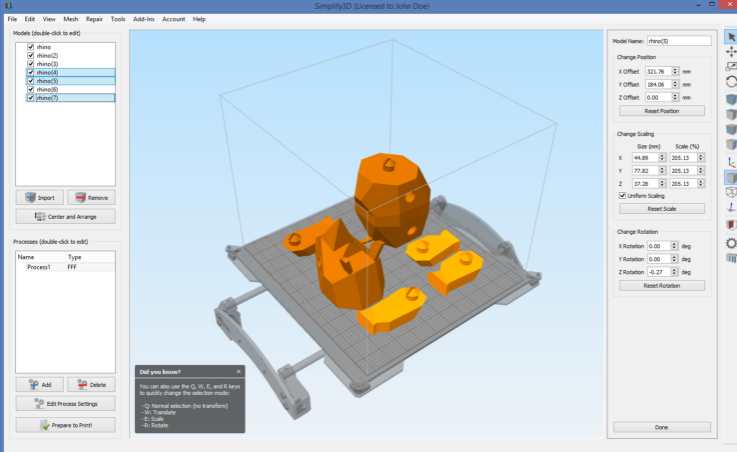
Task: Toggle the coordinate axes display
Action: pyautogui.click(x=731, y=162)
